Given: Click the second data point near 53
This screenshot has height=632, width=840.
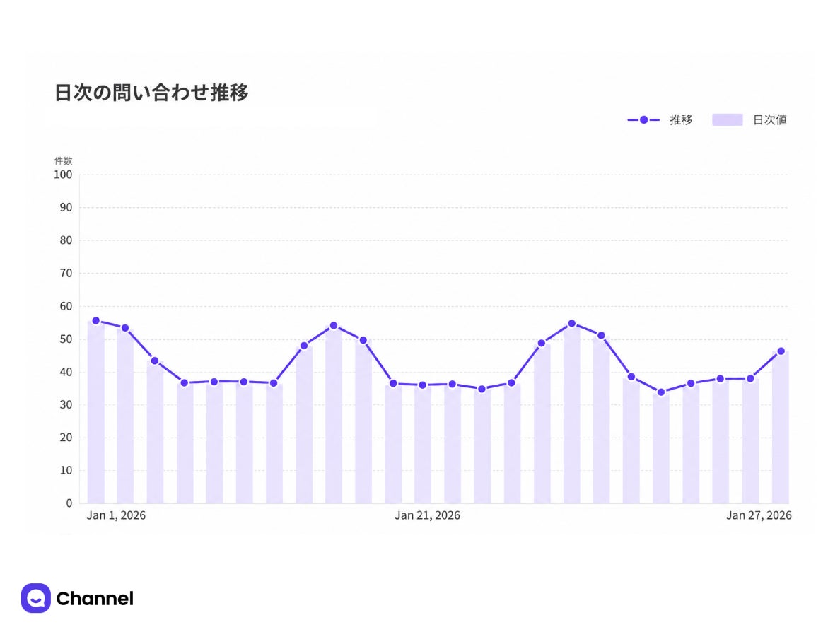Looking at the screenshot, I should (x=125, y=328).
